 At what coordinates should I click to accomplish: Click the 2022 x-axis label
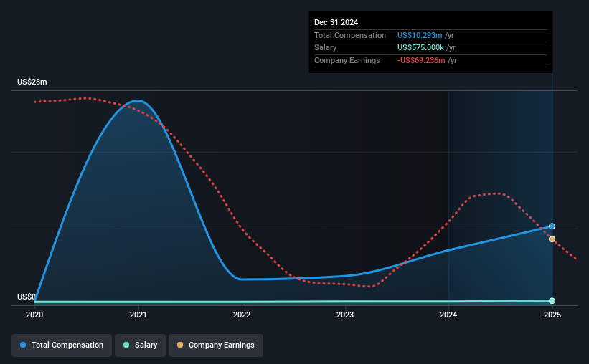coord(242,315)
